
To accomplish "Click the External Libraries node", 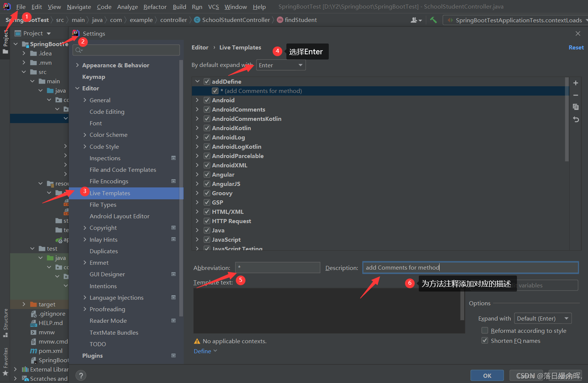I will pos(45,369).
